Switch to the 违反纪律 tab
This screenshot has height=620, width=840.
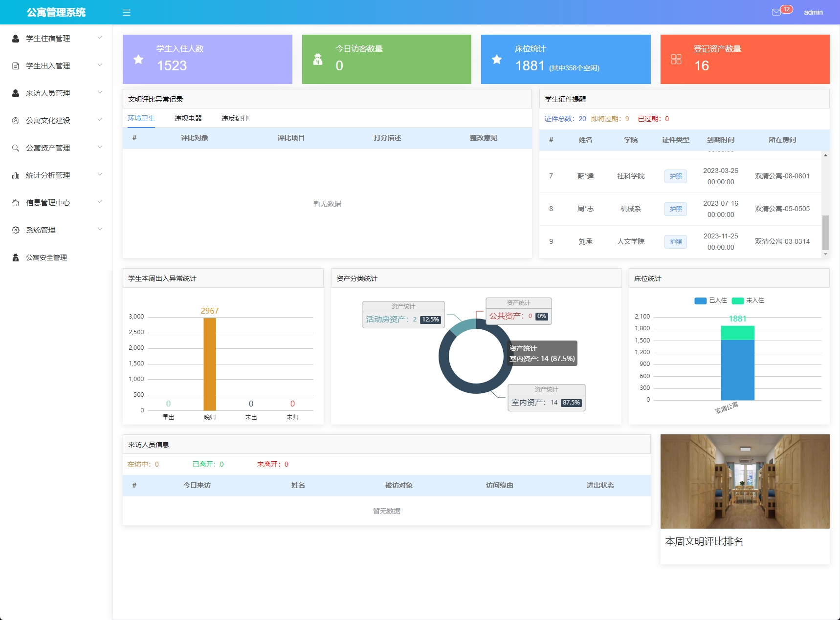[x=235, y=118]
